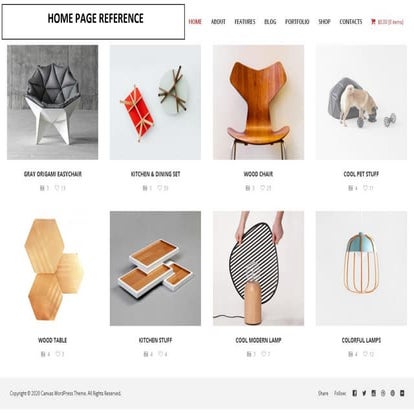
Task: Click heart icon under Colorful Lamps
Action: [x=365, y=354]
